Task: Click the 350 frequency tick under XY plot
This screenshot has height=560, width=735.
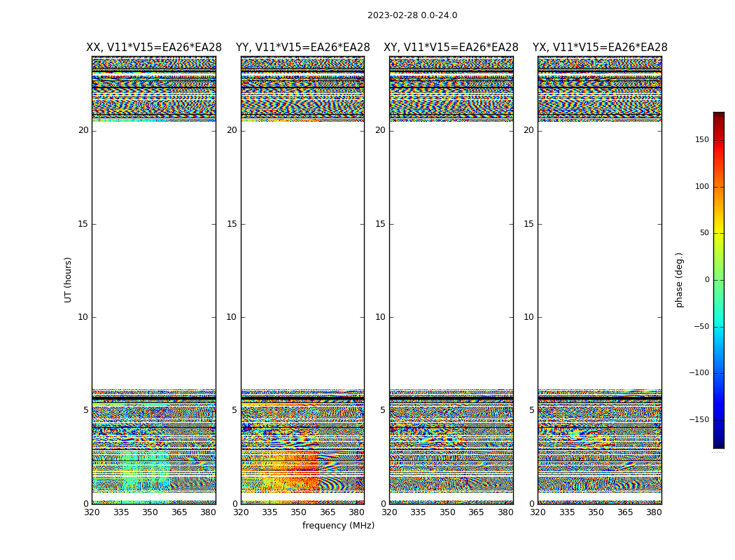Action: click(x=447, y=512)
